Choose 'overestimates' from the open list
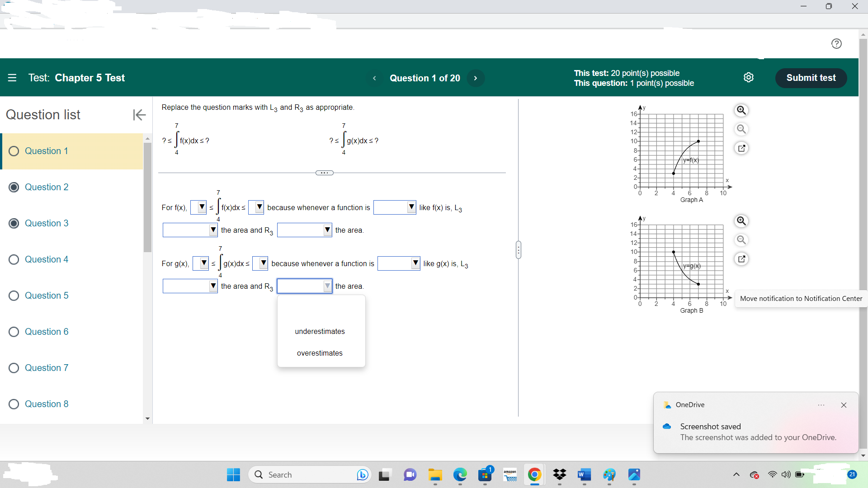 320,353
